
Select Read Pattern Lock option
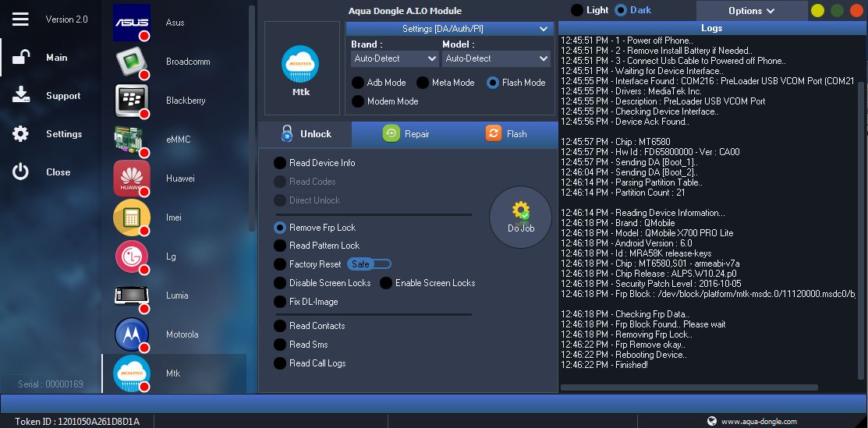click(x=280, y=246)
